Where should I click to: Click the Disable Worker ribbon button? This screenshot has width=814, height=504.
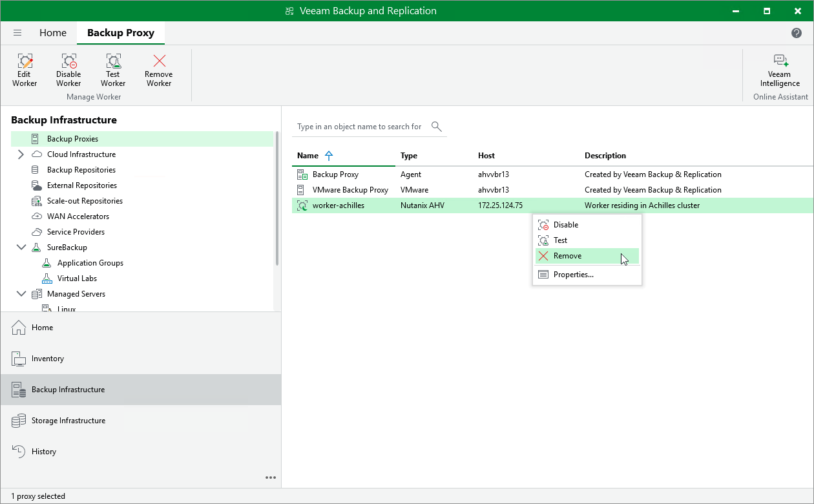pyautogui.click(x=68, y=70)
